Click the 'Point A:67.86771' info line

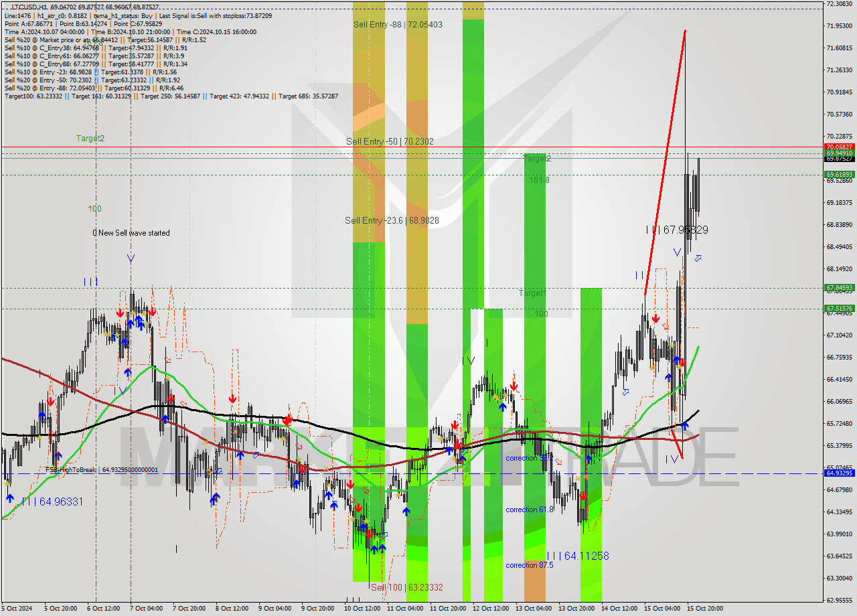pyautogui.click(x=29, y=23)
